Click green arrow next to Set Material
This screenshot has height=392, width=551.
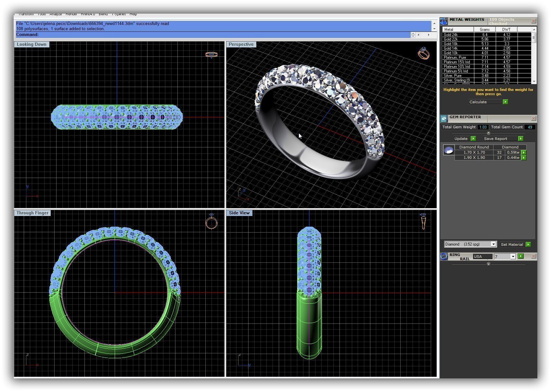coord(528,245)
